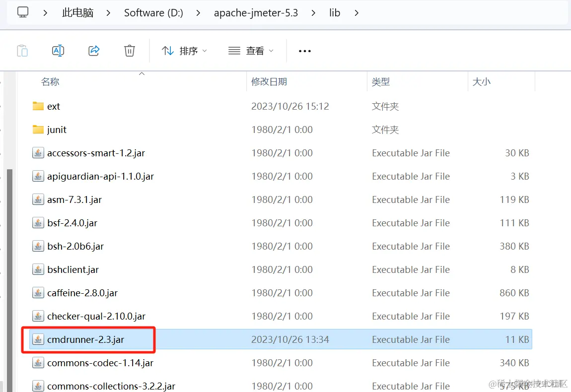Click date 2023/10/26 13:34 of cmdrunner
The image size is (571, 392).
tap(290, 339)
